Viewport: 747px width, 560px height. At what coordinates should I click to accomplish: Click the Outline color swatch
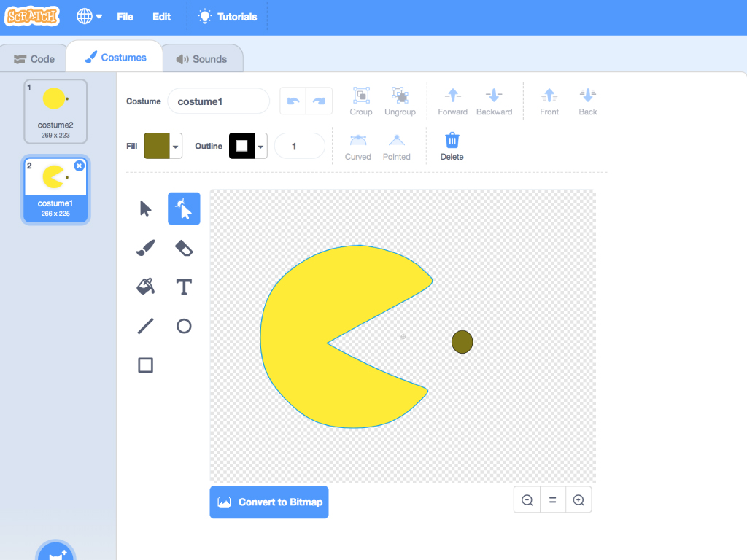241,146
